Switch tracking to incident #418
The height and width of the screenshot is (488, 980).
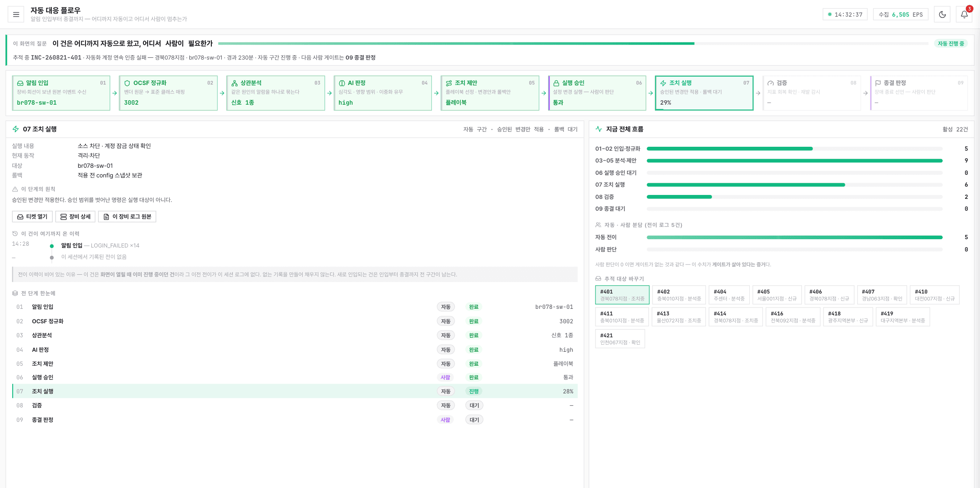coord(848,317)
